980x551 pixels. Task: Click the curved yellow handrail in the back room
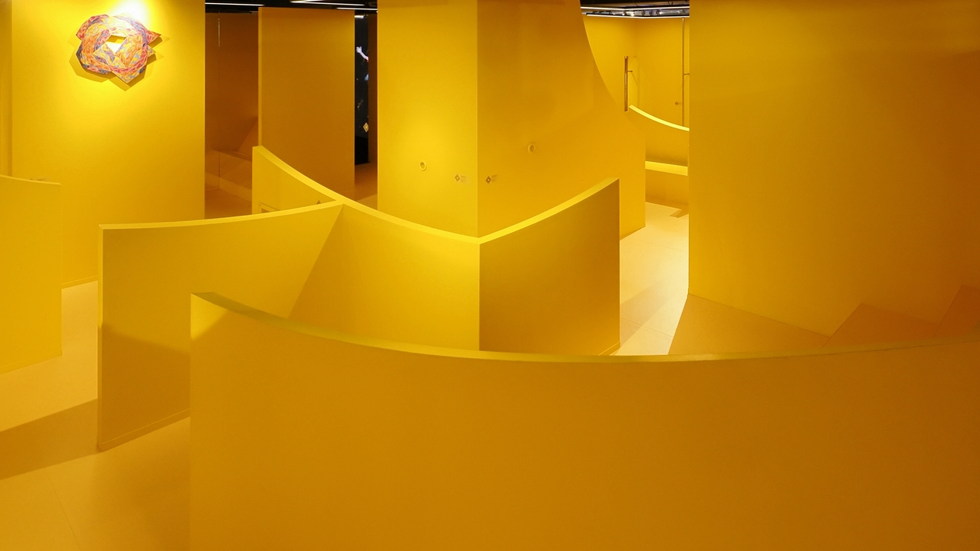pos(659,119)
